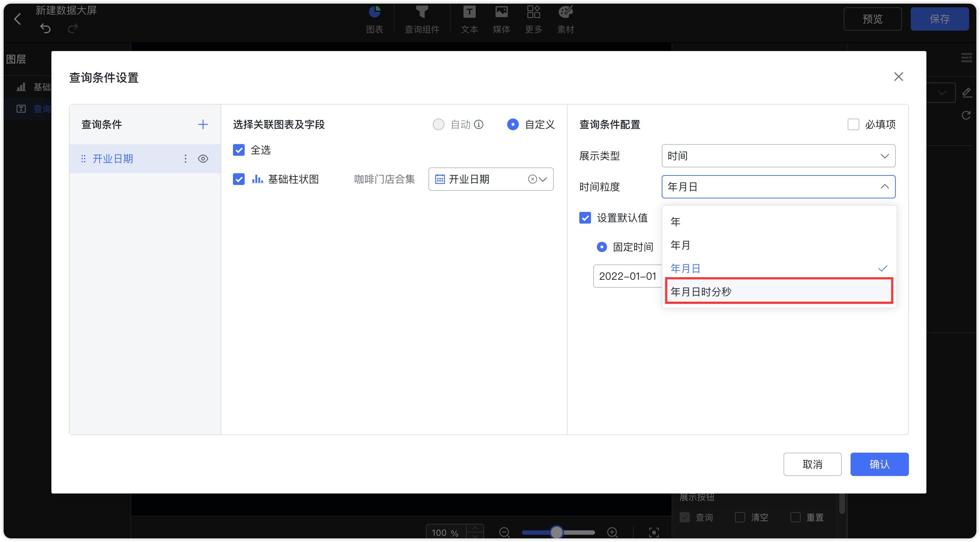Viewport: 980px width, 542px height.
Task: Click the 咖啡门店合集 dataset label
Action: (x=384, y=179)
